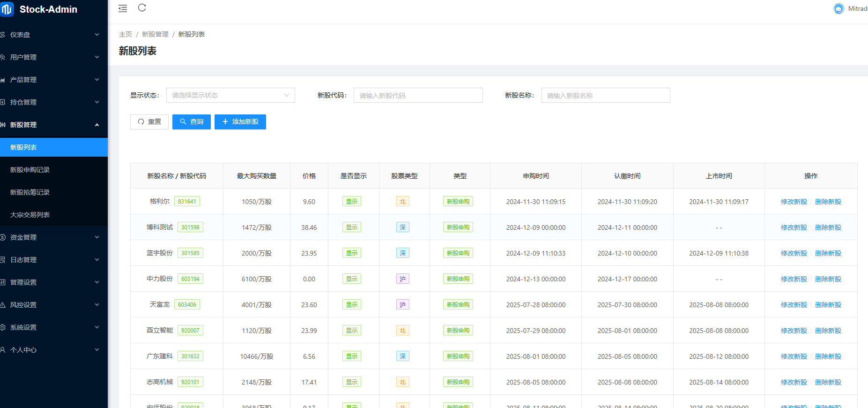Focus the 新股代码 input field
Viewport: 868px width, 408px height.
(418, 95)
